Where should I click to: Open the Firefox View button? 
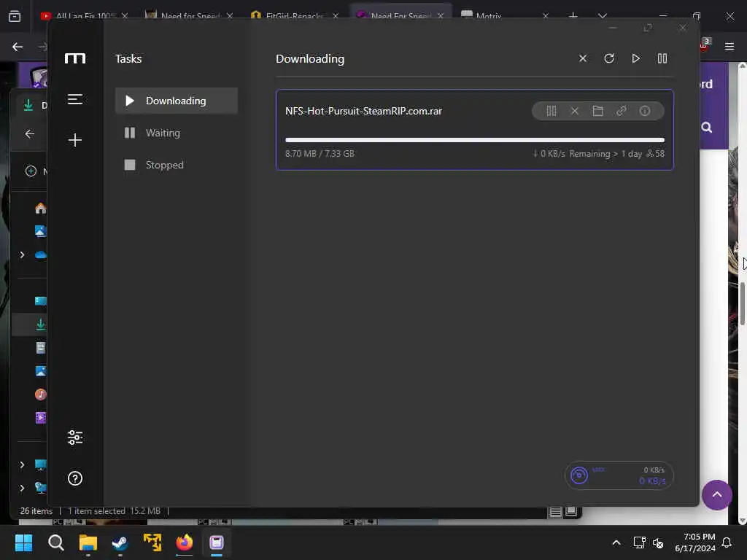click(15, 16)
